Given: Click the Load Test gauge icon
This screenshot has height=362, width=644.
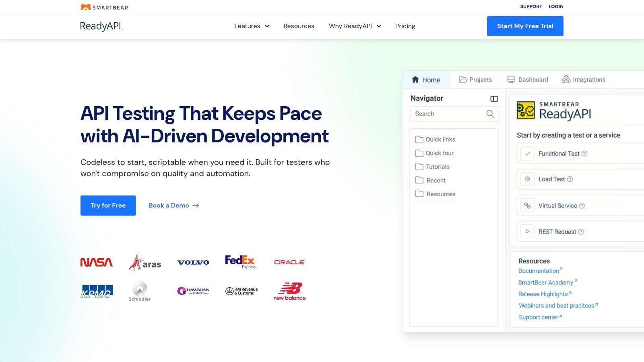Looking at the screenshot, I should 527,179.
